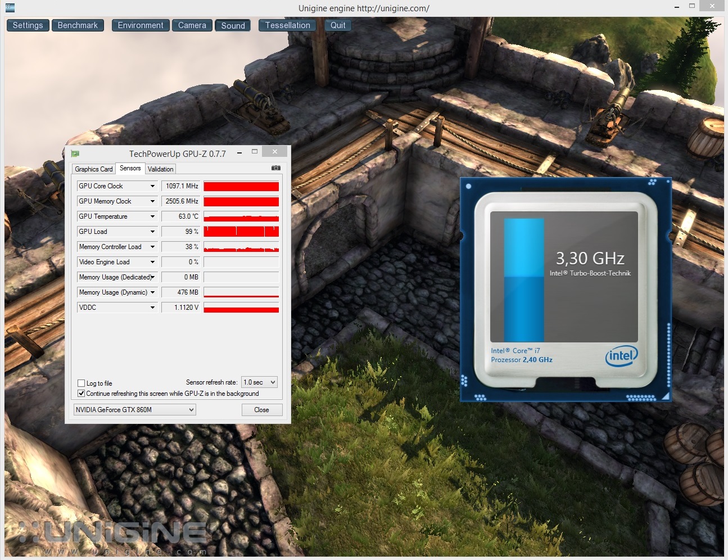Expand the VDDC sensor dropdown
Viewport: 728px width, 560px height.
click(152, 308)
